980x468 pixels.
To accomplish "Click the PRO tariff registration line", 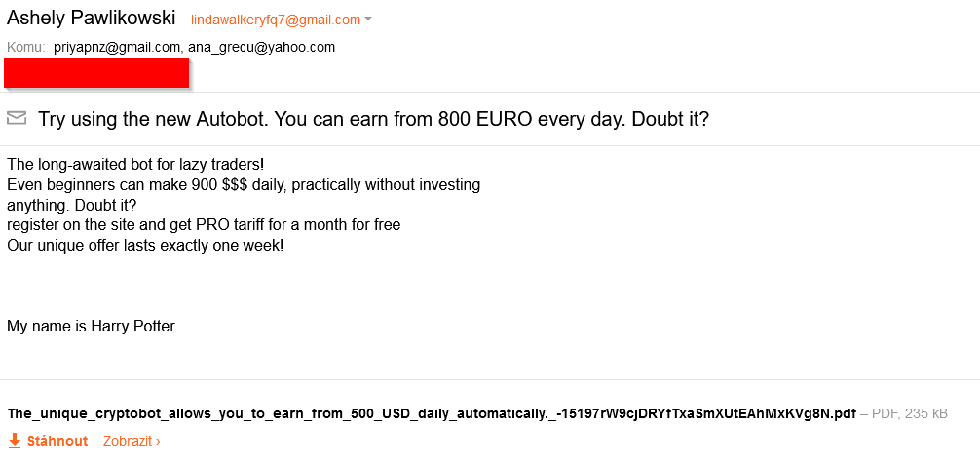I will coord(204,224).
